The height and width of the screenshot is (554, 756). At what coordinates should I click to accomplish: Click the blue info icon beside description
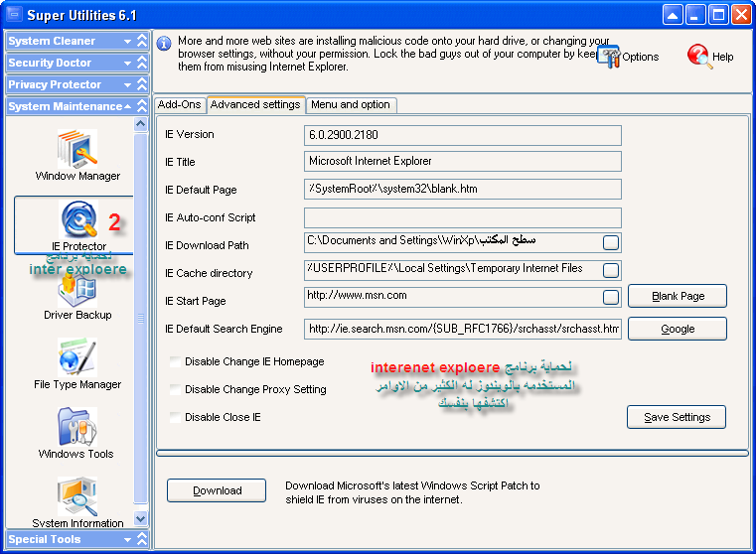[x=164, y=44]
